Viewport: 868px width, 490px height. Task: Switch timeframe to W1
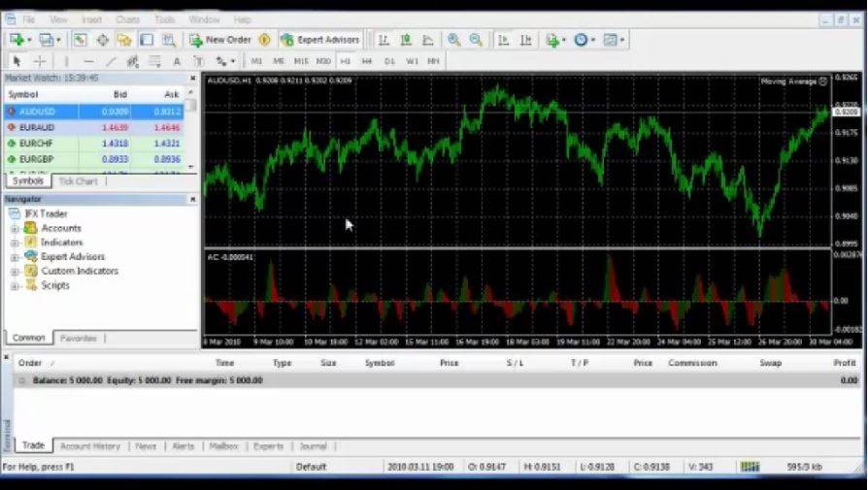pyautogui.click(x=412, y=61)
